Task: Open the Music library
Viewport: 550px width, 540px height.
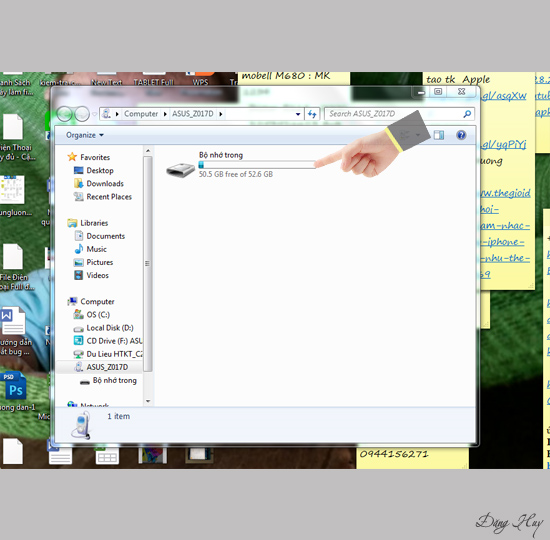Action: tap(96, 249)
